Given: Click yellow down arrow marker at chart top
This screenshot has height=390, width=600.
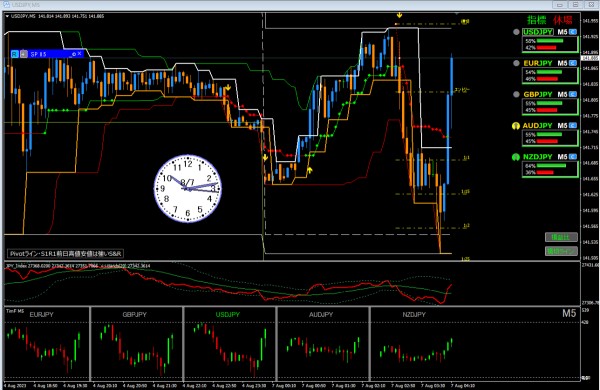Looking at the screenshot, I should click(399, 15).
